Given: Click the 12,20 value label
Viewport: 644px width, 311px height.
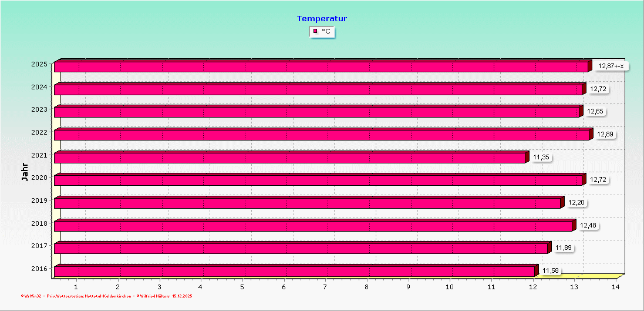Looking at the screenshot, I should pyautogui.click(x=576, y=202).
